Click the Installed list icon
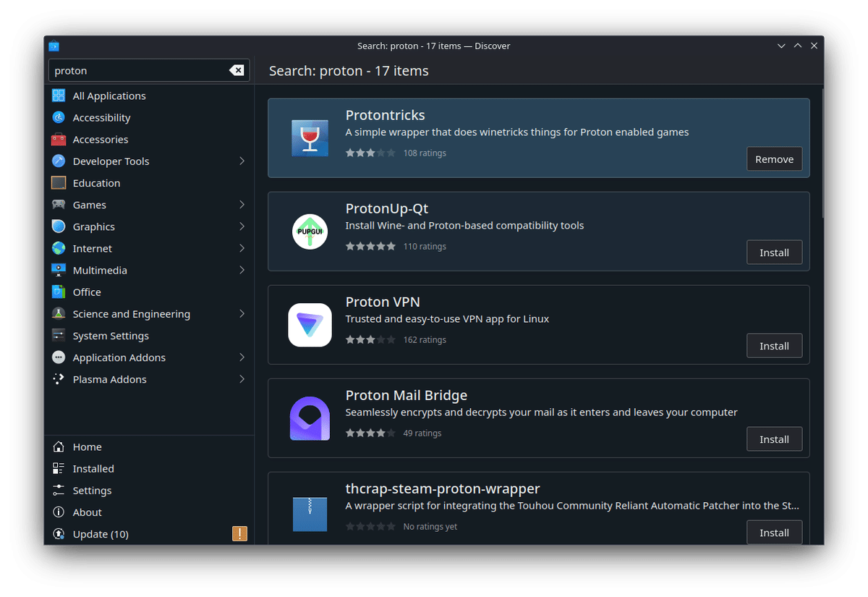Image resolution: width=868 pixels, height=597 pixels. click(x=59, y=468)
